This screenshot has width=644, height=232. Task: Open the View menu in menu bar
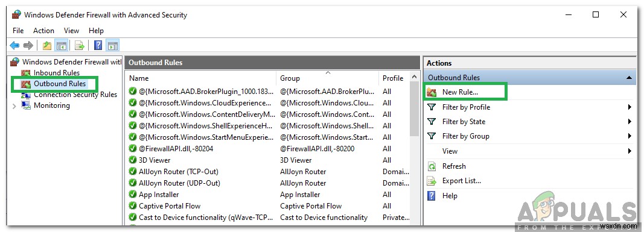pos(71,30)
